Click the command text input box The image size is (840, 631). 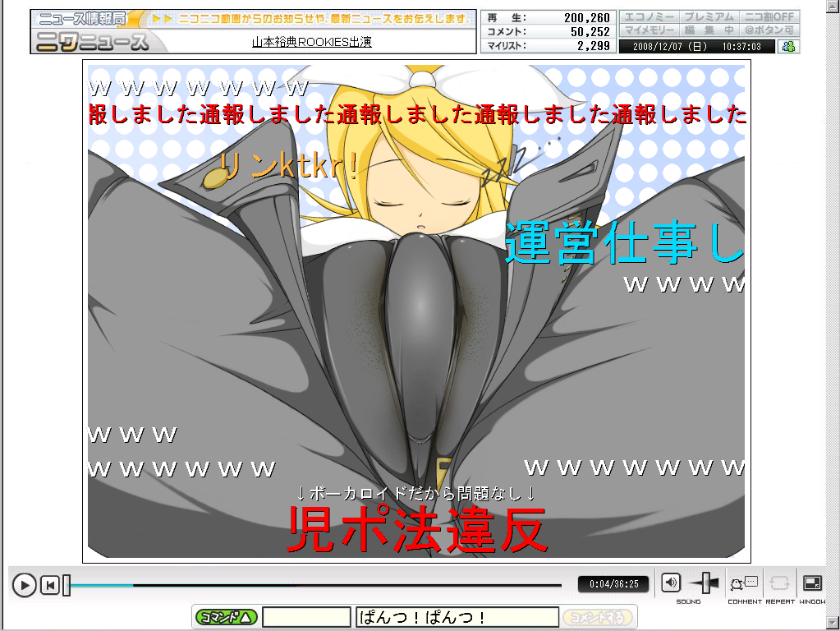pyautogui.click(x=306, y=617)
